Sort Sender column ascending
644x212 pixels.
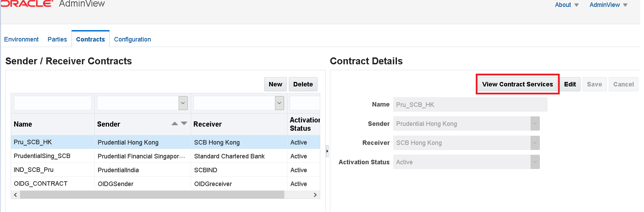[x=175, y=123]
